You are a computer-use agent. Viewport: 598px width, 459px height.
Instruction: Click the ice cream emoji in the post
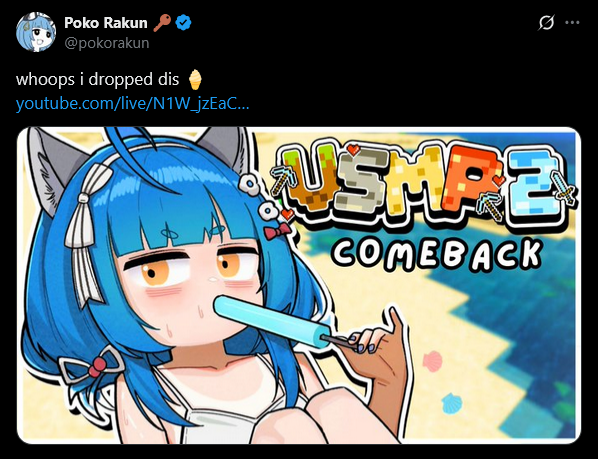pos(195,79)
